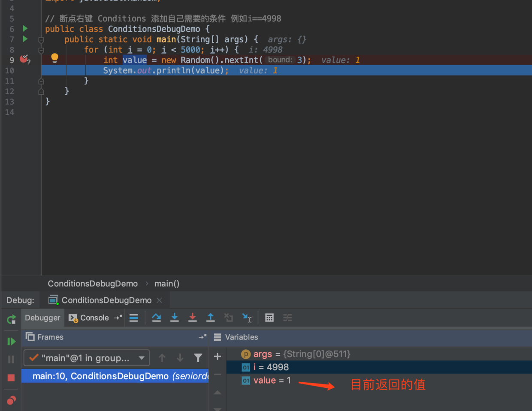This screenshot has width=532, height=411.
Task: Click the Variables panel header icon
Action: (218, 337)
